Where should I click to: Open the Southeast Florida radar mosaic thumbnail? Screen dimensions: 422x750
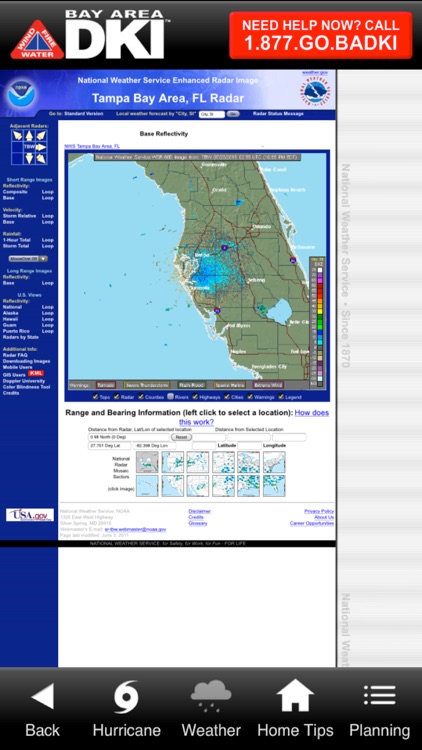[x=274, y=486]
